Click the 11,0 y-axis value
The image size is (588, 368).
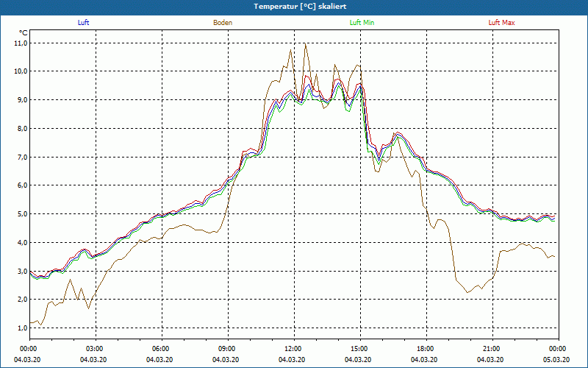click(x=22, y=43)
